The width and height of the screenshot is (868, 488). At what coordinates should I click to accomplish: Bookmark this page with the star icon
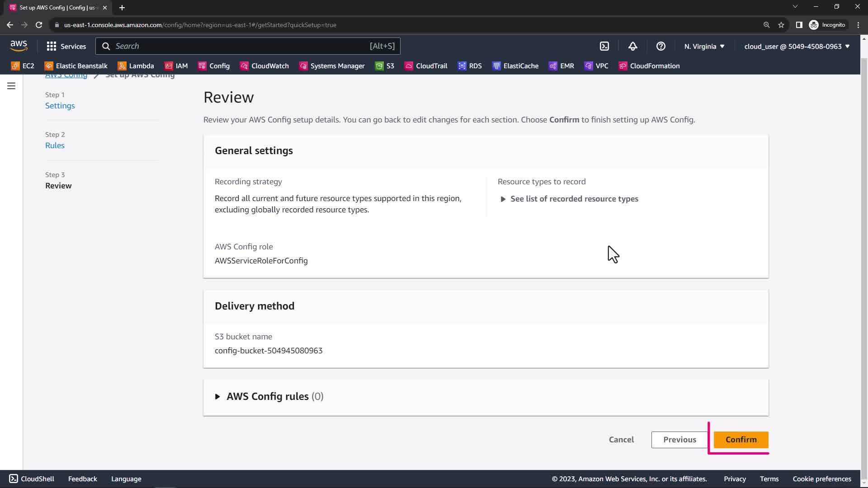coord(781,25)
